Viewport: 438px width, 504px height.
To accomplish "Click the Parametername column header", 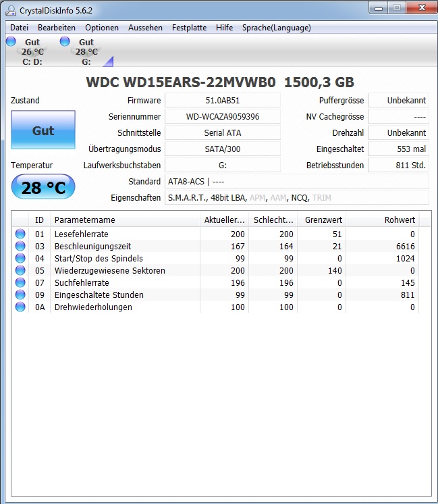I will click(x=126, y=220).
